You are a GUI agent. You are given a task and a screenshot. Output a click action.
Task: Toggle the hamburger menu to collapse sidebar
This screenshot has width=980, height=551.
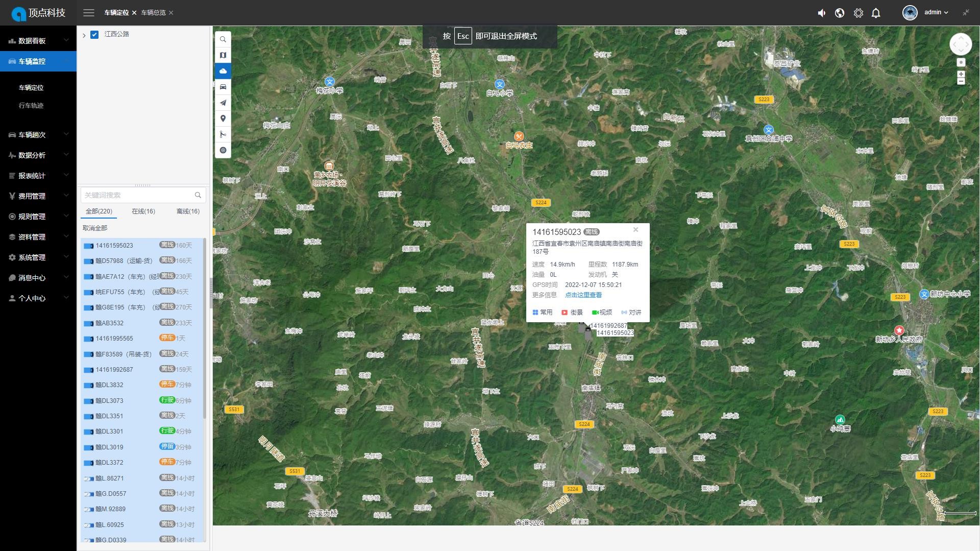89,13
